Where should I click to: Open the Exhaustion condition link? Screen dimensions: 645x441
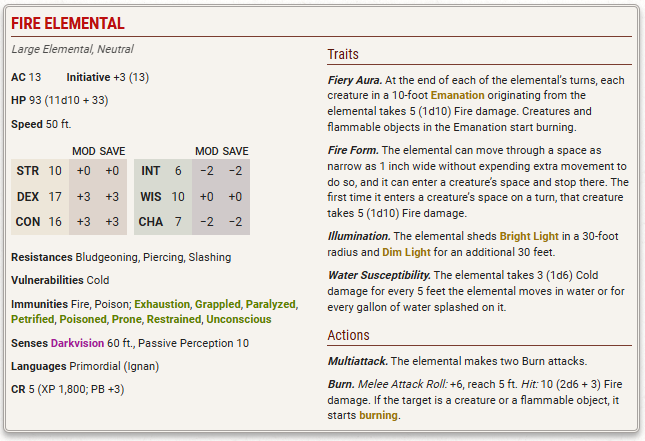[x=162, y=304]
